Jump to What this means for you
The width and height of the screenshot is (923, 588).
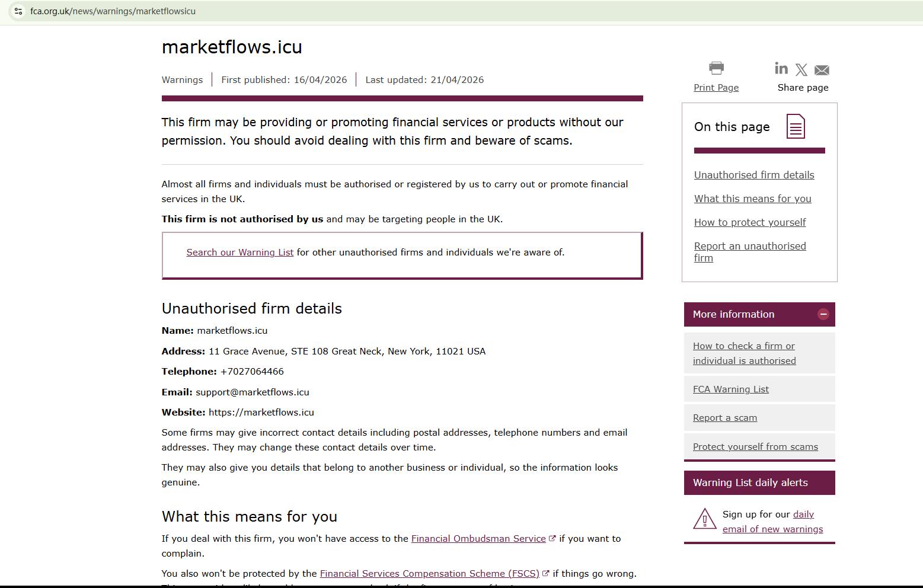click(x=752, y=199)
